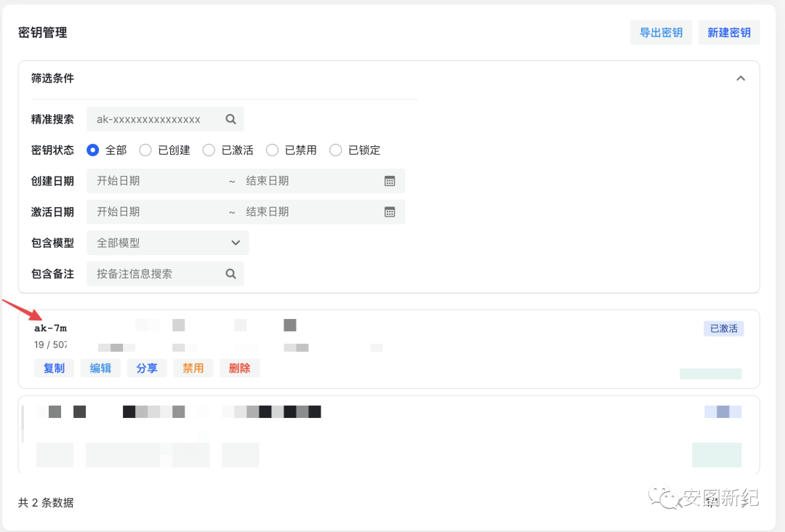The width and height of the screenshot is (785, 532).
Task: Select the 已创建 status radio button
Action: [145, 150]
